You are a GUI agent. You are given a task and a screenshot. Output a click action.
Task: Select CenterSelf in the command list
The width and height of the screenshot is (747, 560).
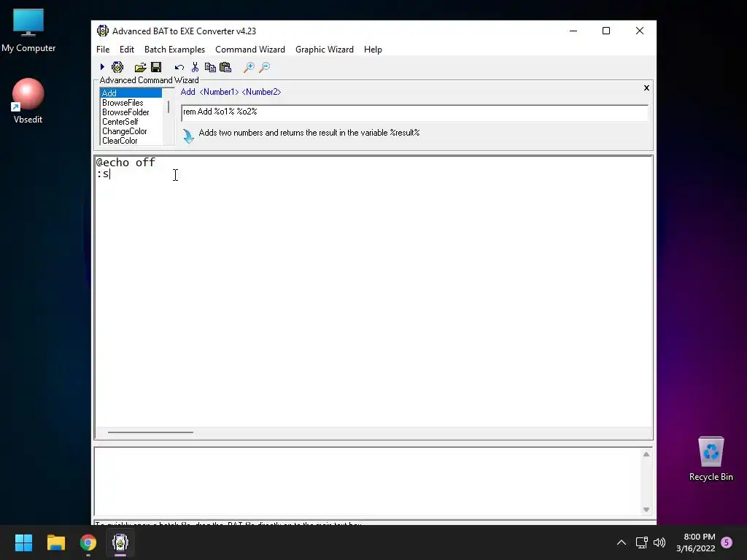[131, 122]
